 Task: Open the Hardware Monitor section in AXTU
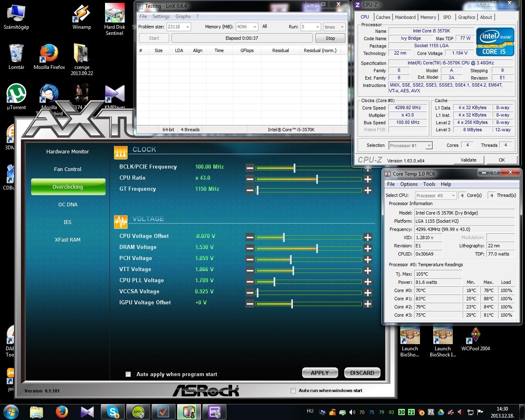click(68, 151)
